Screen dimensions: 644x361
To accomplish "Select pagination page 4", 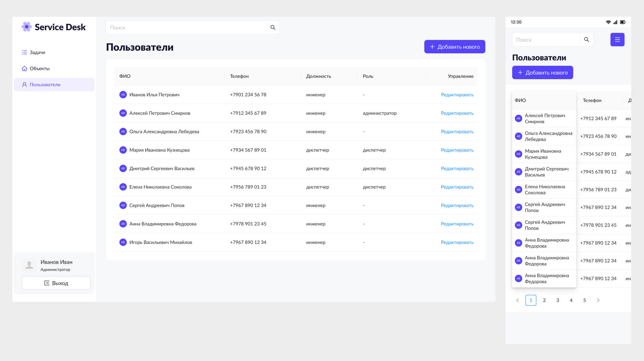I will (571, 300).
